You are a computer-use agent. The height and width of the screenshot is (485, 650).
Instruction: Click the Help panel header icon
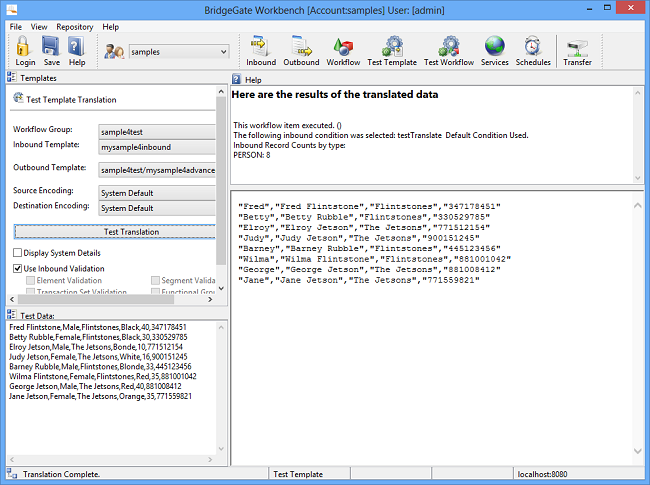tap(236, 79)
